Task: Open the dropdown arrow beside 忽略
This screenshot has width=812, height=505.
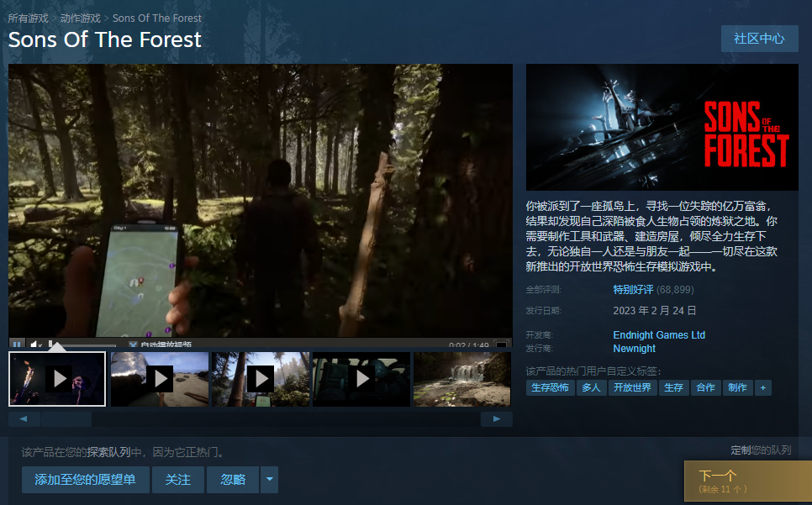Action: click(269, 480)
